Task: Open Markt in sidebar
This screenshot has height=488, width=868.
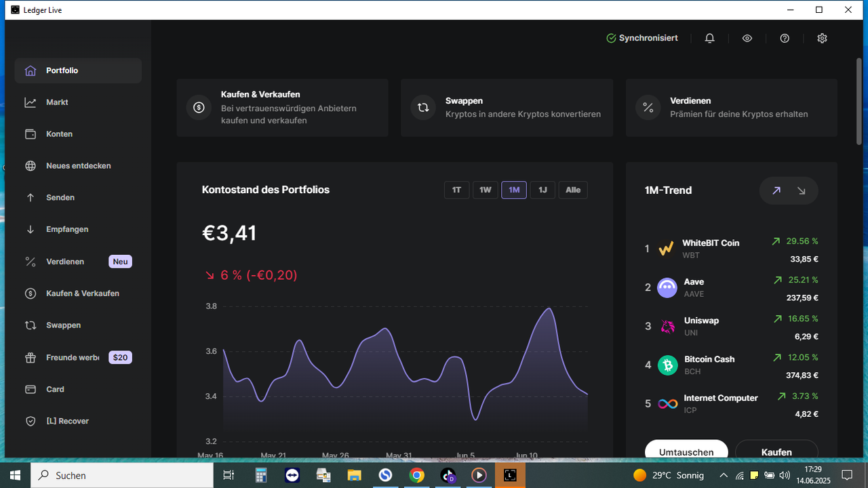Action: [78, 102]
